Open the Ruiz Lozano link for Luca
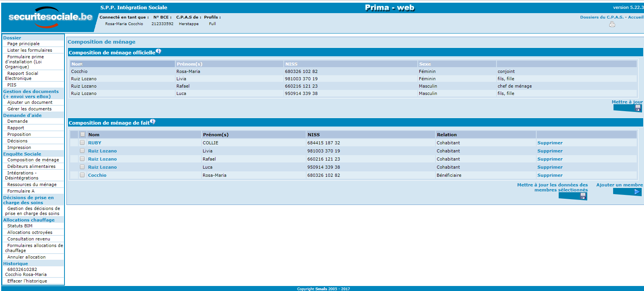644x291 pixels. (102, 167)
